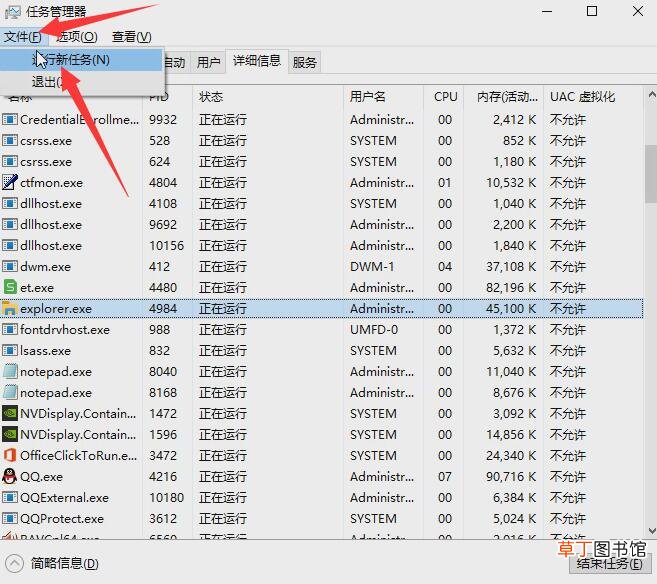
Task: Click the 82,196 K memory value
Action: 511,288
